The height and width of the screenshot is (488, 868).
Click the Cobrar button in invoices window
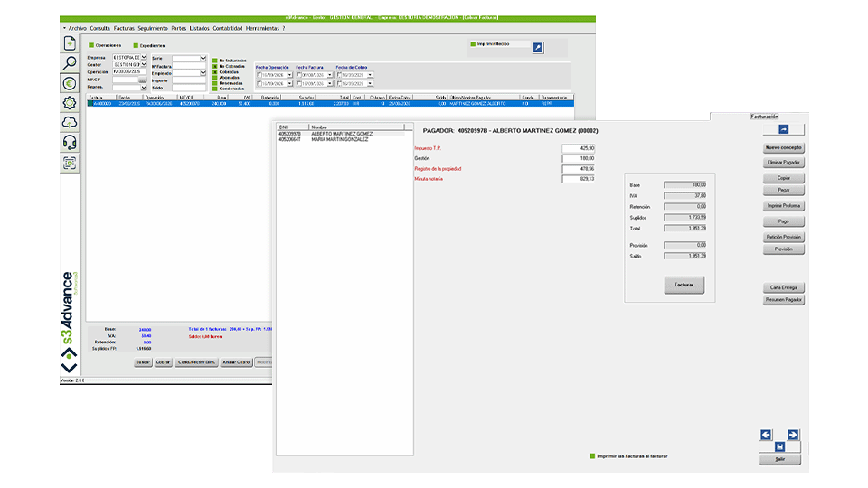[x=163, y=362]
